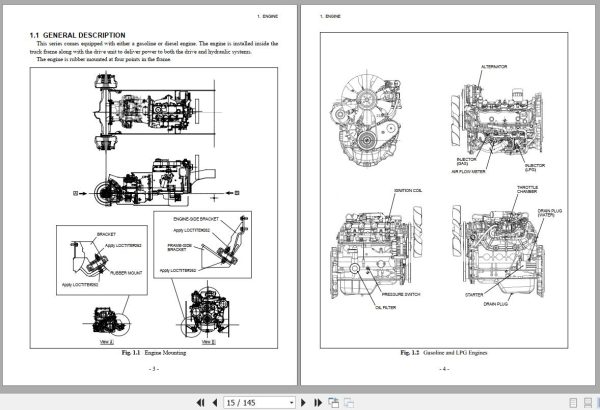Image resolution: width=600 pixels, height=410 pixels.
Task: Click the IGNITION COIL label
Action: pos(408,190)
